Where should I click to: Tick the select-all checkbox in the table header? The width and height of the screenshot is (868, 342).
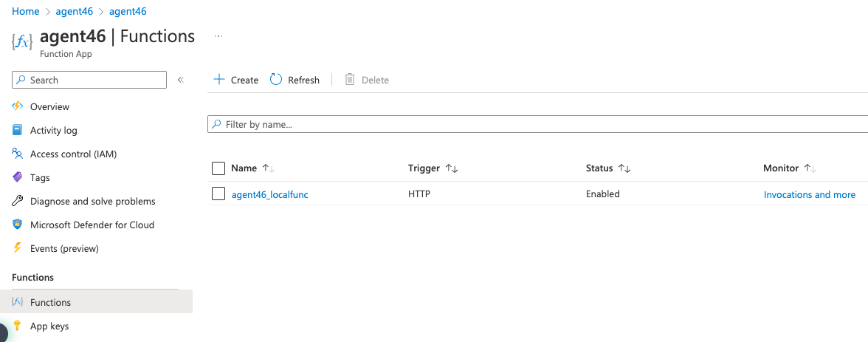pyautogui.click(x=218, y=168)
